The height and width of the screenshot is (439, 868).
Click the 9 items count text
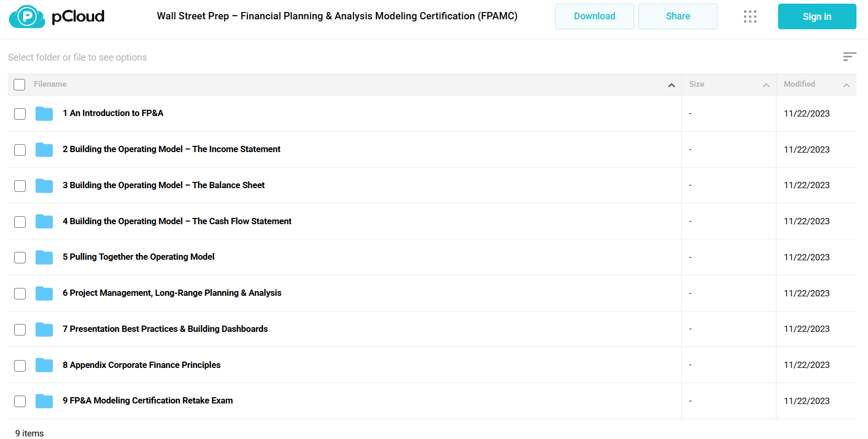[30, 433]
